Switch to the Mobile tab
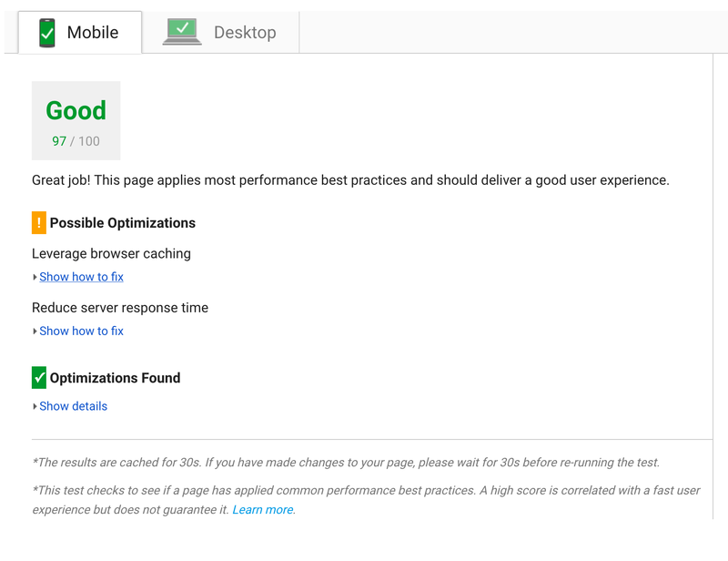The width and height of the screenshot is (728, 561). coord(80,33)
